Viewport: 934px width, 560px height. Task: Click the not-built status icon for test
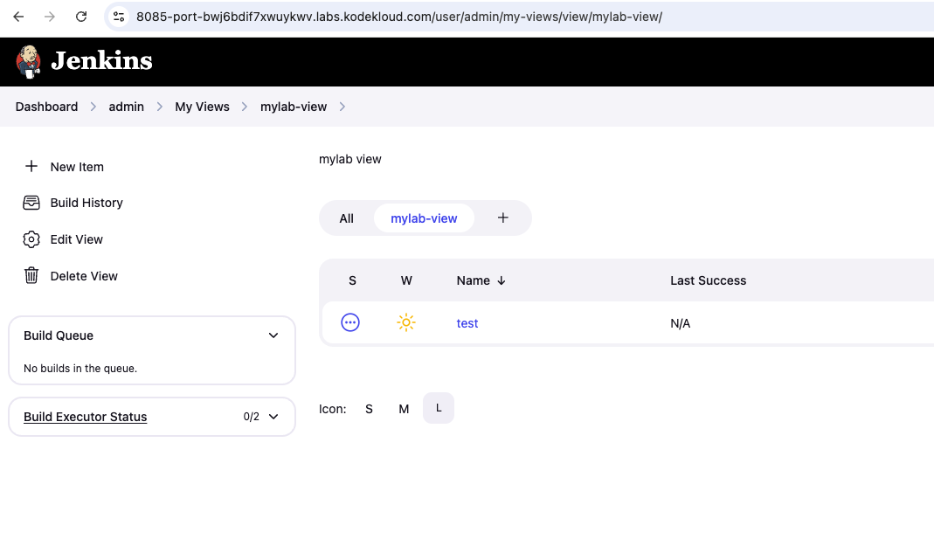coord(350,322)
